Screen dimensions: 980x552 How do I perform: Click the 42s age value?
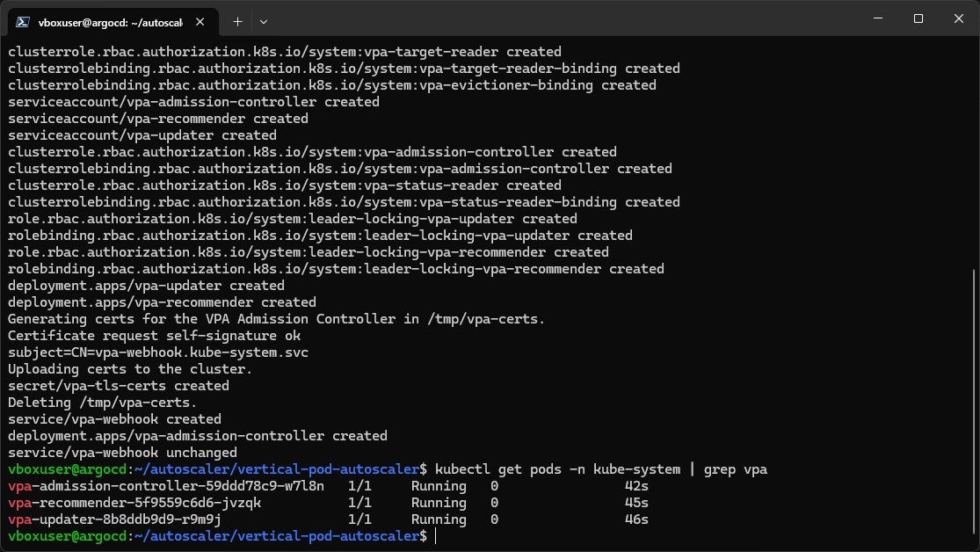point(636,486)
